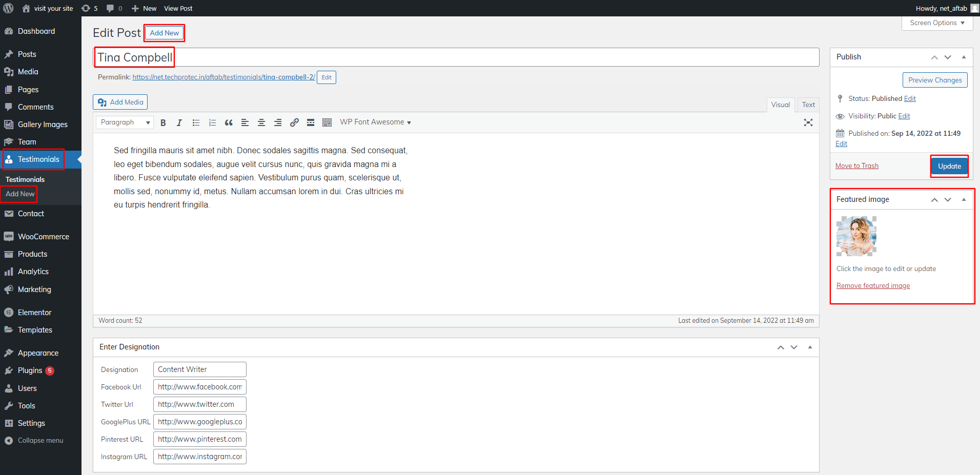Click the Designation input field

tap(199, 369)
